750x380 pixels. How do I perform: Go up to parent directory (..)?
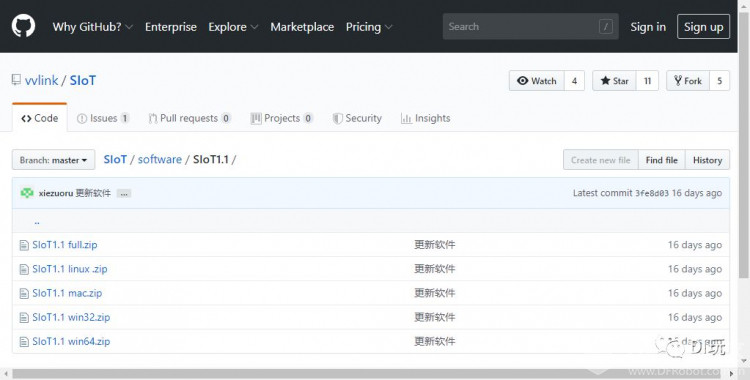pyautogui.click(x=37, y=221)
